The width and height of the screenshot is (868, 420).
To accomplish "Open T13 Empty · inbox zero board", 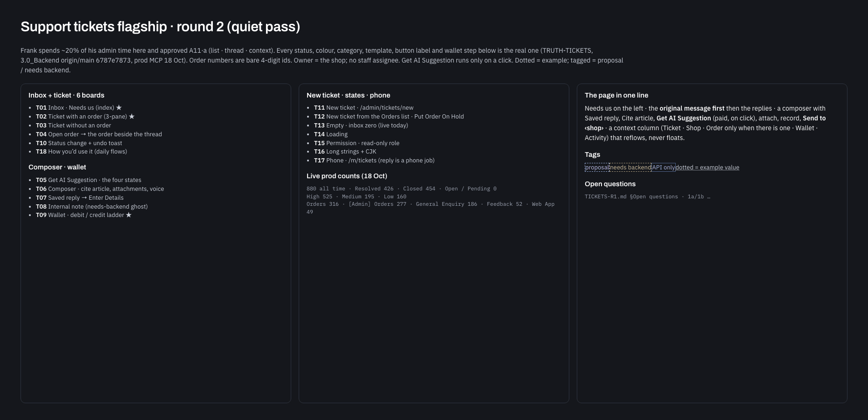I will pyautogui.click(x=361, y=126).
